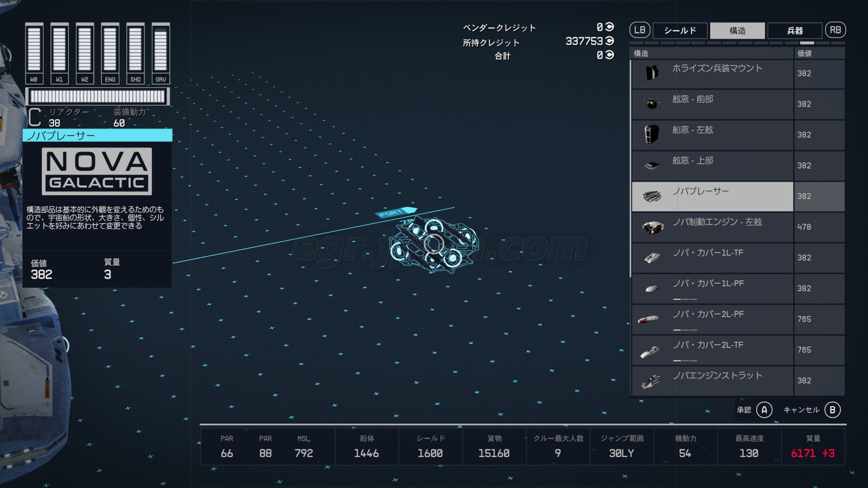
Task: Select the ノバ制動エンジン - 左舷 icon
Action: [652, 227]
